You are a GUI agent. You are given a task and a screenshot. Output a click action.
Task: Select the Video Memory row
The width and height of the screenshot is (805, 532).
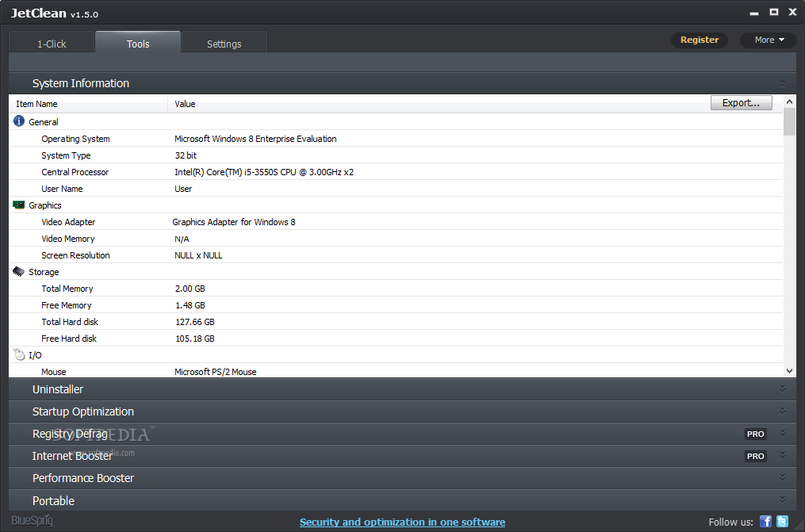click(396, 239)
